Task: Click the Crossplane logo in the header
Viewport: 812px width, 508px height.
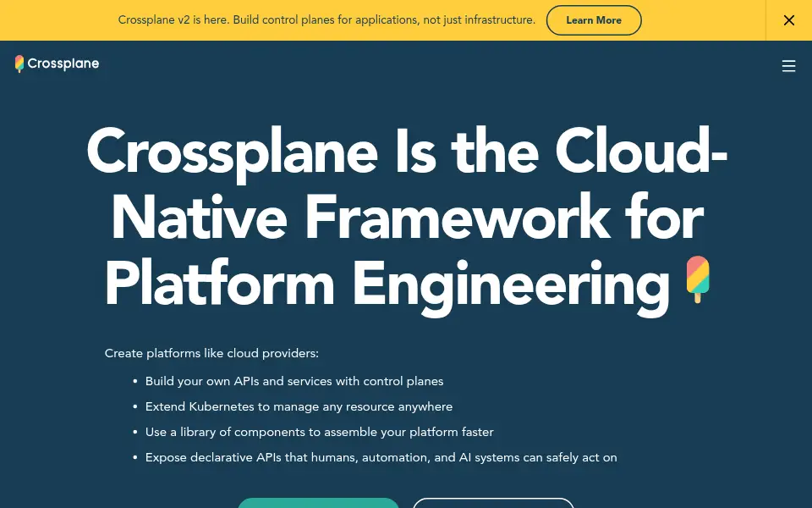Action: pos(57,63)
